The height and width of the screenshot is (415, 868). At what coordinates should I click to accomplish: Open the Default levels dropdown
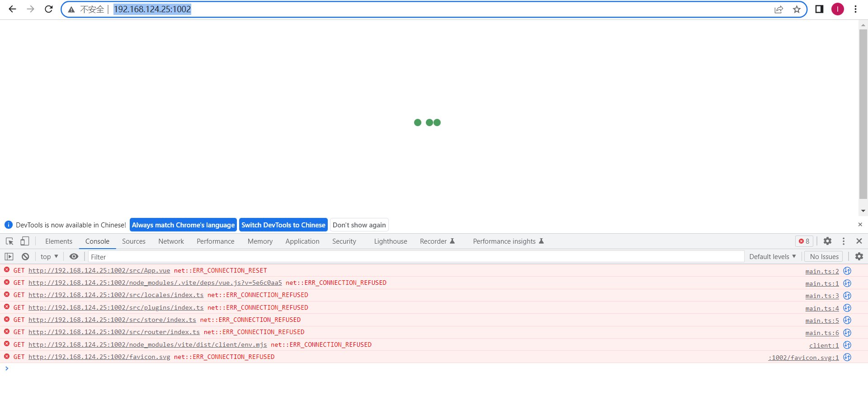(x=772, y=256)
